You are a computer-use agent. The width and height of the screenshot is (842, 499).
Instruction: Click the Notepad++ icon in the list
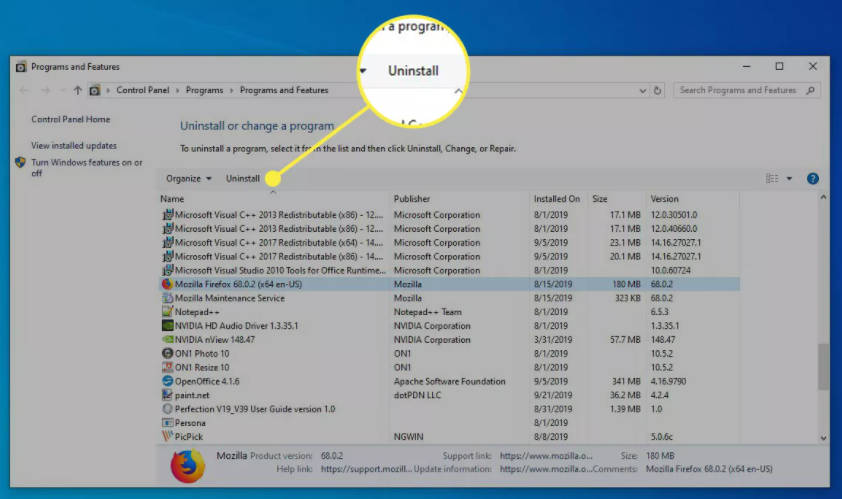click(168, 312)
